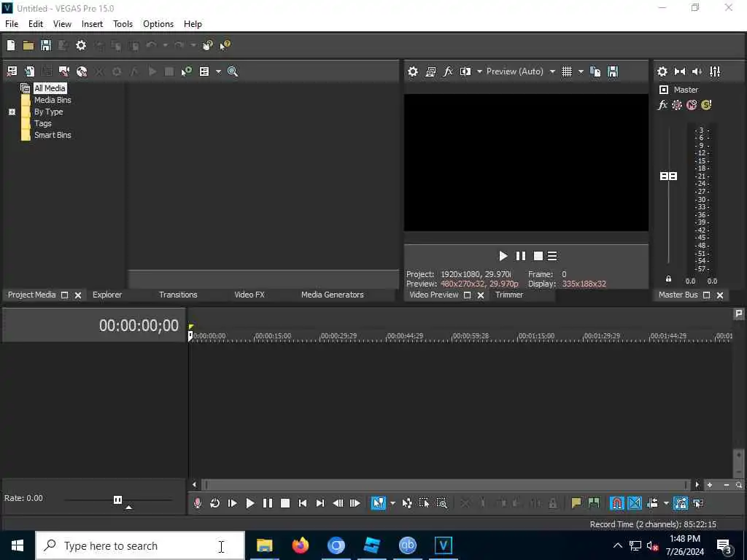Click the Record microphone button on the transport bar
The height and width of the screenshot is (560, 747).
[197, 503]
